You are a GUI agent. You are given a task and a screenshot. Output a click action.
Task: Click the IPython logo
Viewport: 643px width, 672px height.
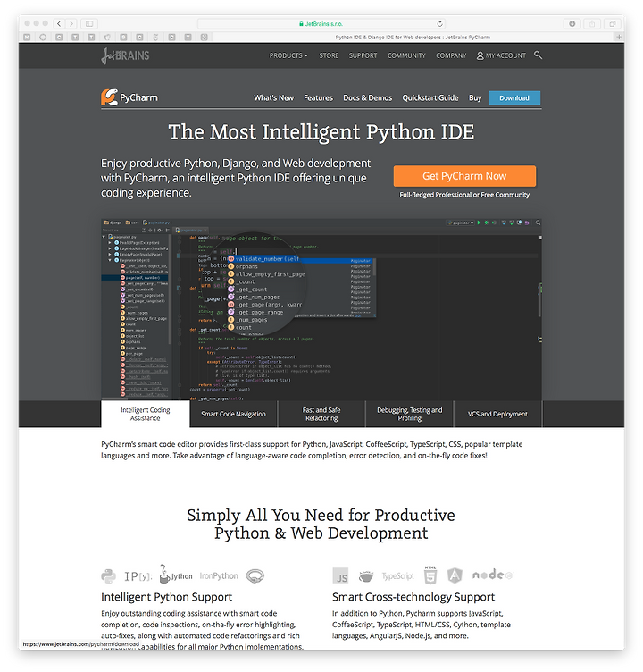138,576
